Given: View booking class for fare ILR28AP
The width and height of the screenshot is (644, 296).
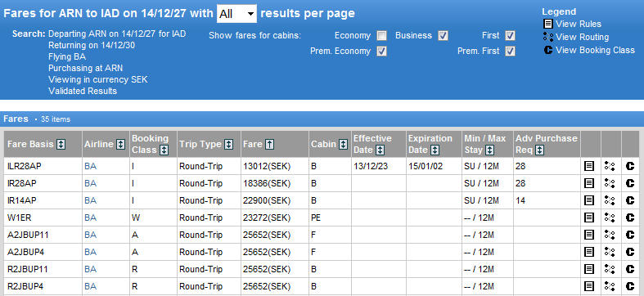Looking at the screenshot, I should [x=630, y=166].
